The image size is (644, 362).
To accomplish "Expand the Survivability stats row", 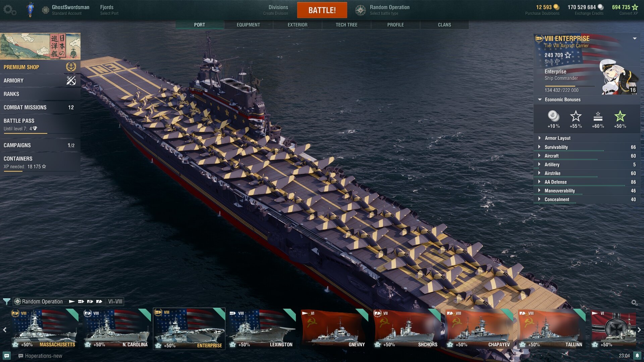I will (x=586, y=147).
